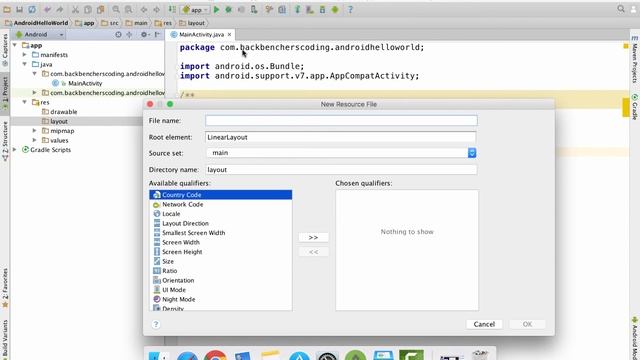Click the Paste icon in toolbar
Viewport: 640px width, 360px height.
100,9
